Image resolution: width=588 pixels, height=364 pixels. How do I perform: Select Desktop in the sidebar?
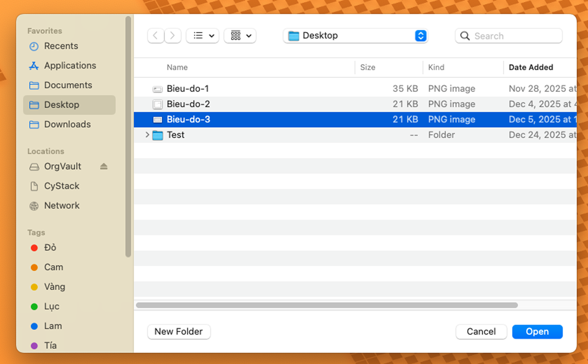[69, 105]
